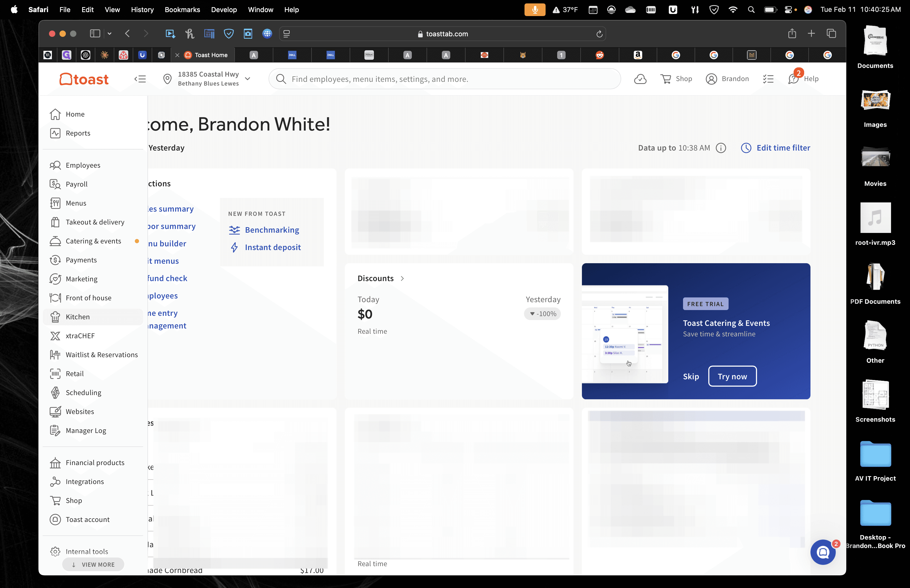Click the Toast logo
Screen dimensions: 910x588
84,79
